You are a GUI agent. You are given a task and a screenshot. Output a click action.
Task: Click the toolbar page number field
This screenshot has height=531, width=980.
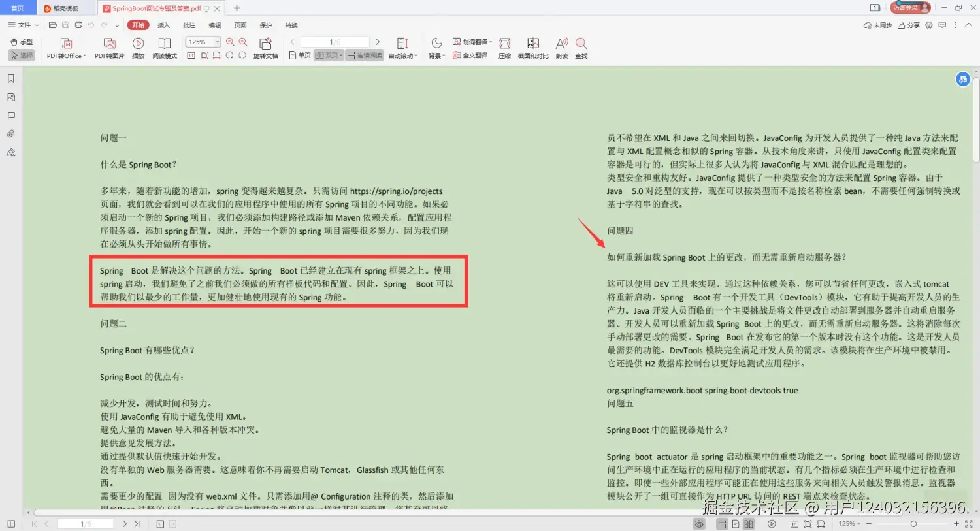[335, 42]
